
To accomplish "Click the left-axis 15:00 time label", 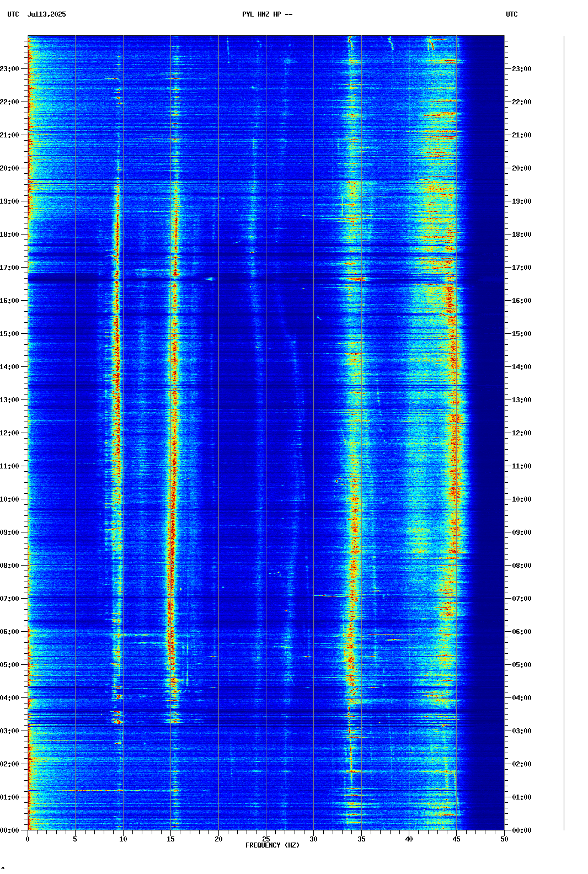I will 9,334.
